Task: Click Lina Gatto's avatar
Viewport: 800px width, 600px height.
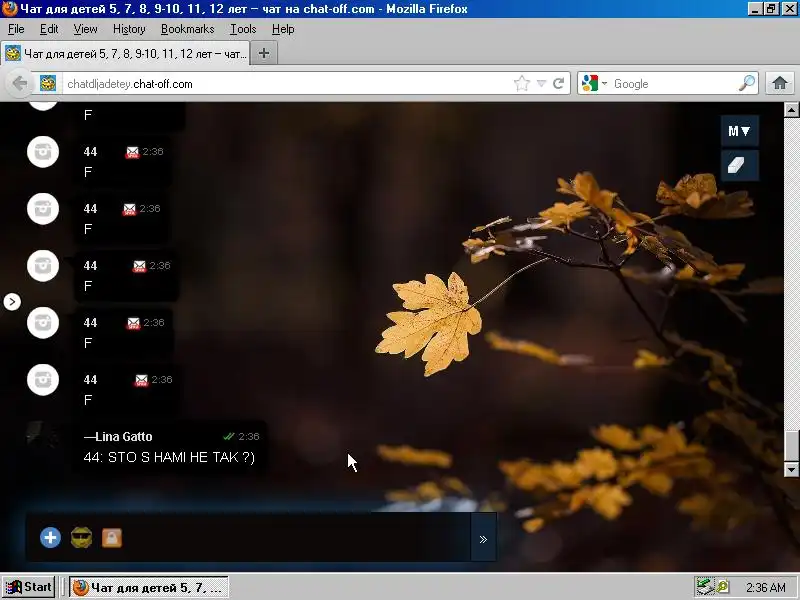Action: [43, 437]
